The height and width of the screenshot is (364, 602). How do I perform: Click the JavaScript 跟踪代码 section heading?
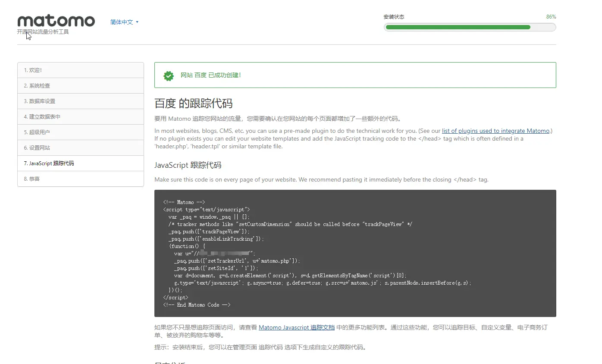[x=188, y=165]
